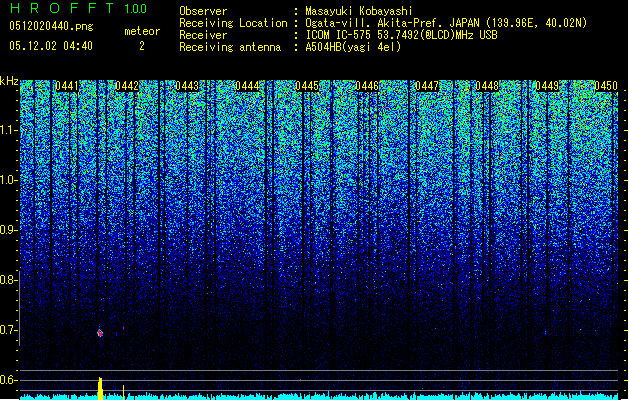The image size is (629, 400).
Task: Click the 'meteor' count label
Action: click(142, 31)
